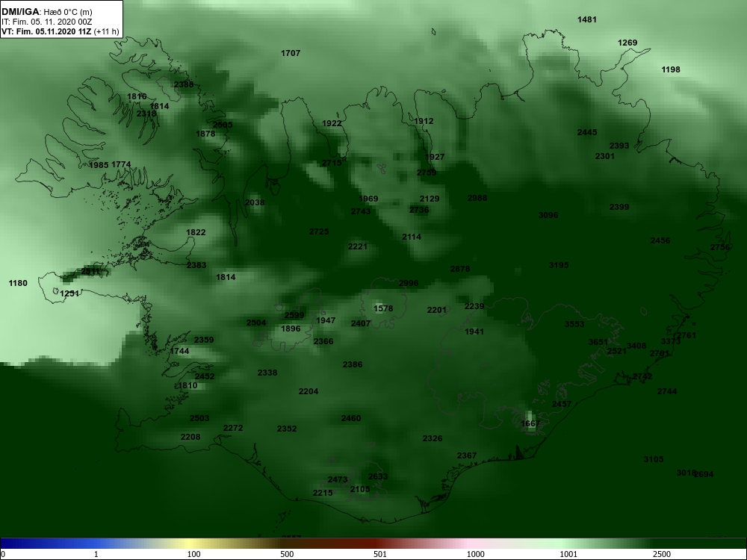The height and width of the screenshot is (560, 747).
Task: Click the legend label 100
Action: [x=193, y=554]
